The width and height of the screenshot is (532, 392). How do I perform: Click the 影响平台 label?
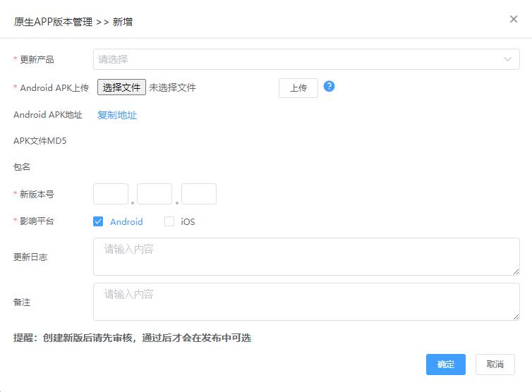[37, 221]
